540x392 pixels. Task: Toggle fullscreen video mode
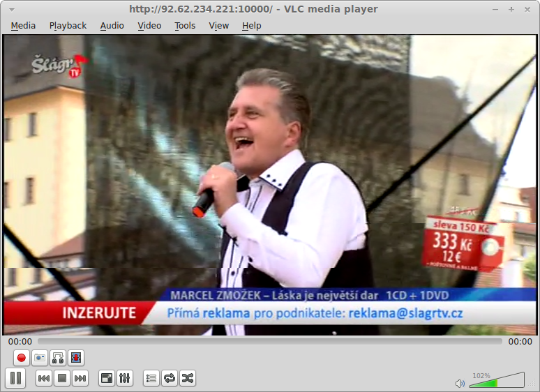tap(107, 378)
